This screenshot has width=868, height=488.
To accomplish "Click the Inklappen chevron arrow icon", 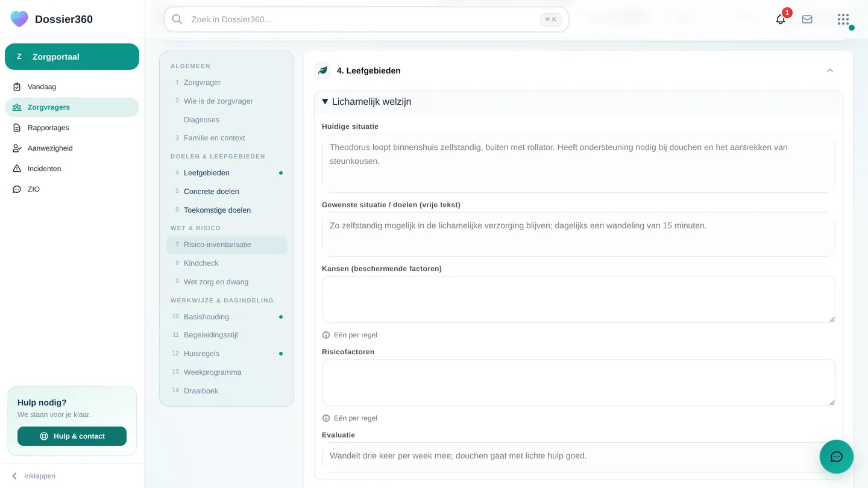I will (14, 476).
